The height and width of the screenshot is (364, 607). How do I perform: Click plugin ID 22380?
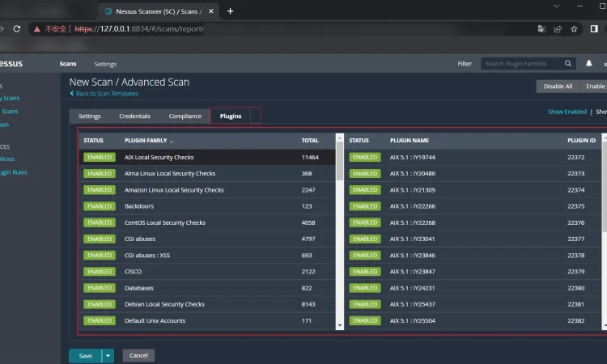click(x=576, y=288)
